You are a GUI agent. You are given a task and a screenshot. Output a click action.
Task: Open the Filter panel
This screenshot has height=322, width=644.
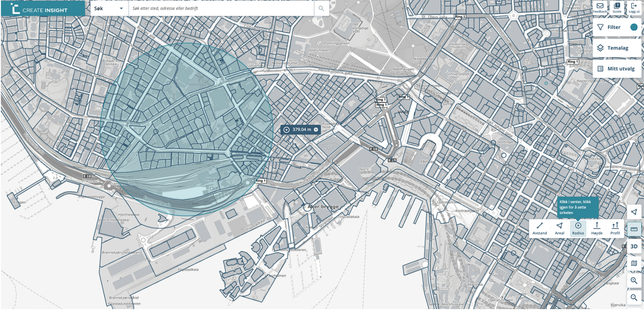pos(617,27)
